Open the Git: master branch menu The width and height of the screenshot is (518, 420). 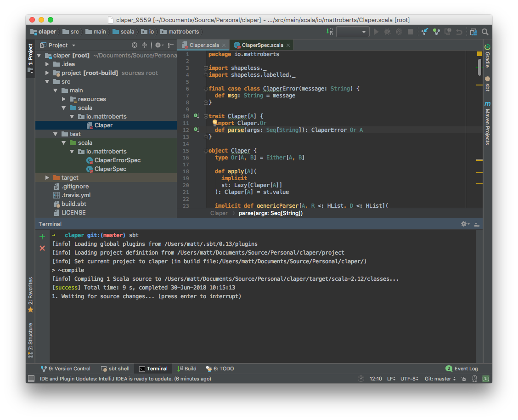tap(440, 379)
